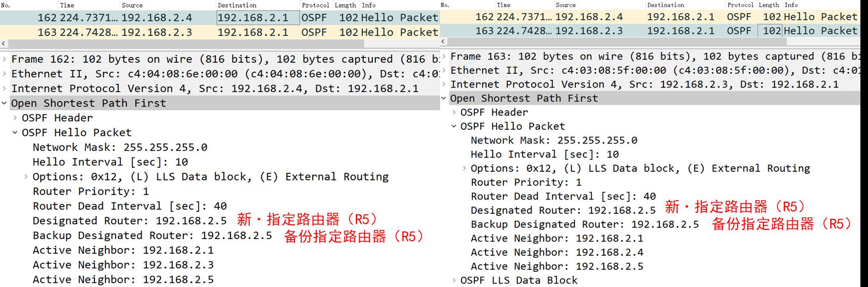Collapse Open Shortest Path First in left pane
Viewport: 868px width, 287px height.
[x=5, y=104]
